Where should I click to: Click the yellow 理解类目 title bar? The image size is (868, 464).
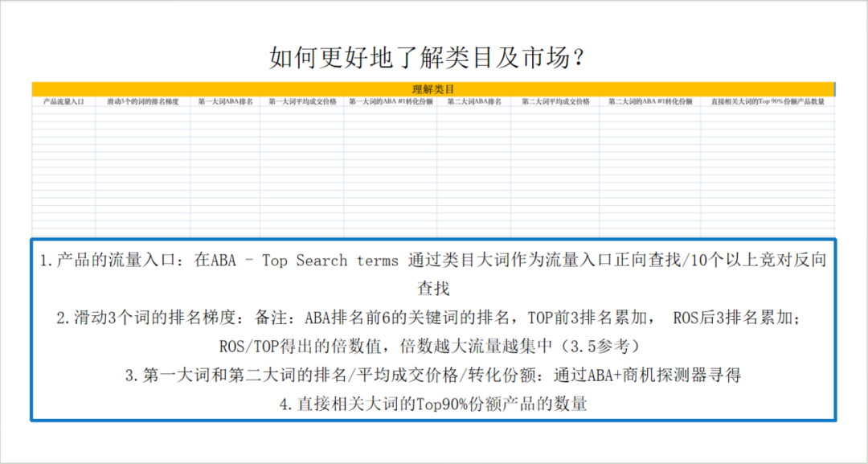point(434,90)
